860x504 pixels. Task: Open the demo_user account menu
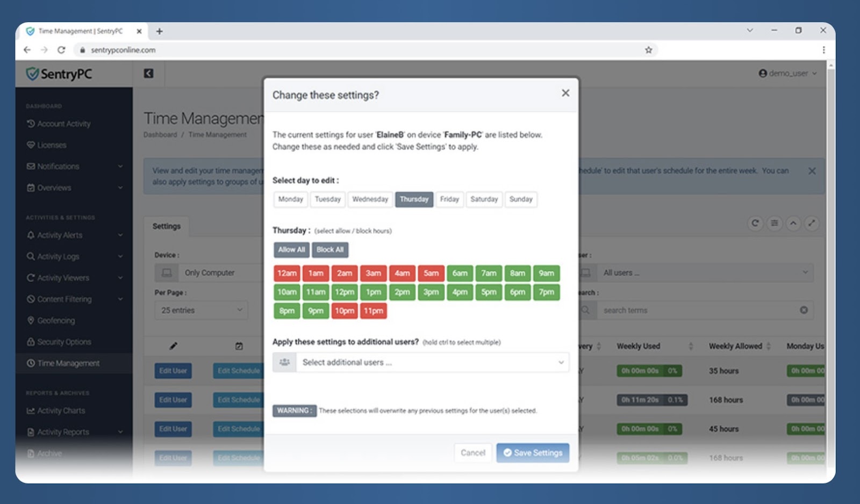(787, 73)
